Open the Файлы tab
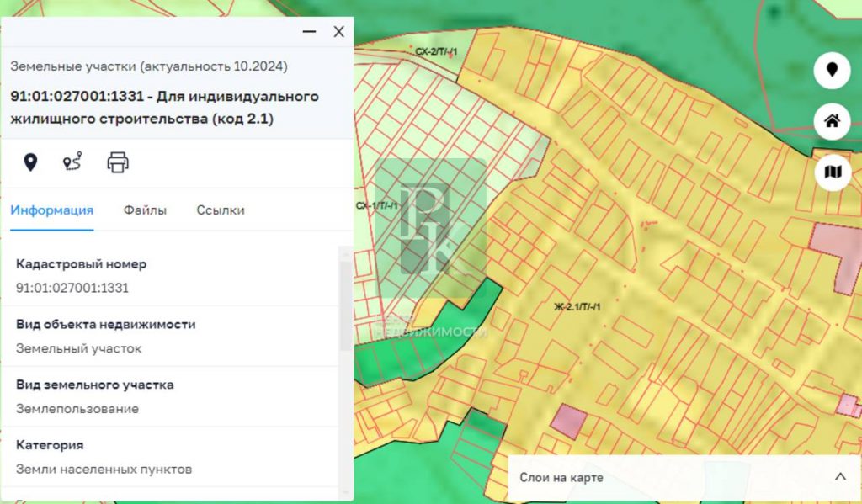The height and width of the screenshot is (504, 862). pyautogui.click(x=145, y=210)
